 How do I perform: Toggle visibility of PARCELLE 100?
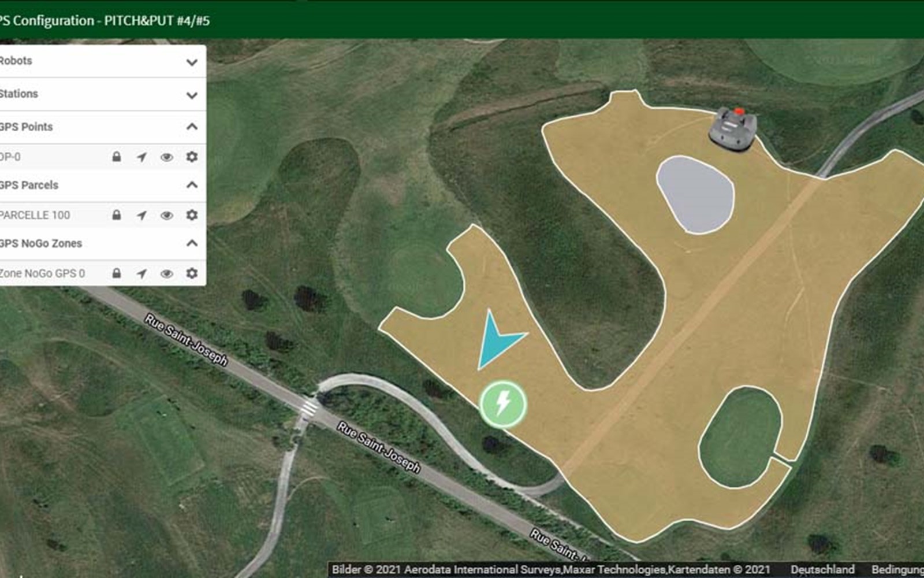167,216
